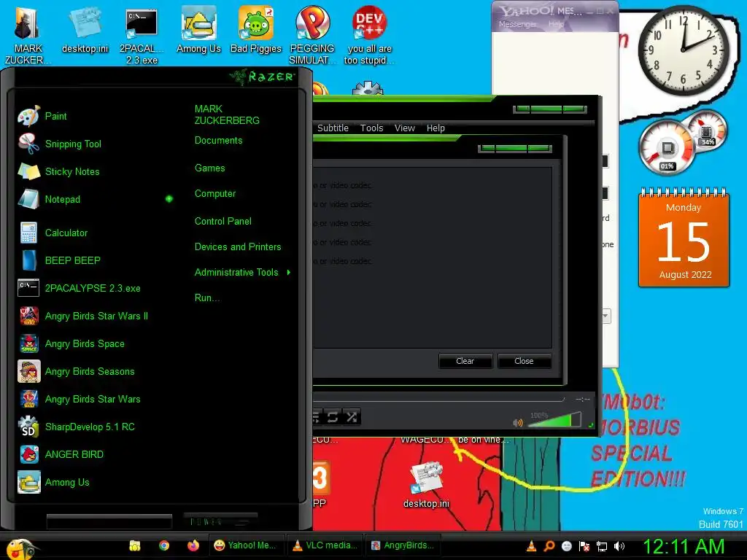Select PEGGING SIMULATOR desktop icon

[312, 35]
